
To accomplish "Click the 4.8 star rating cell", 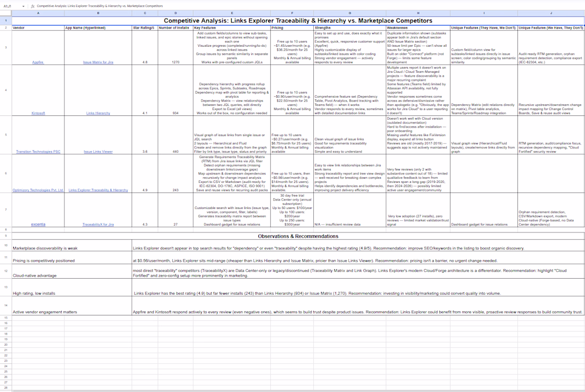I will [x=145, y=47].
